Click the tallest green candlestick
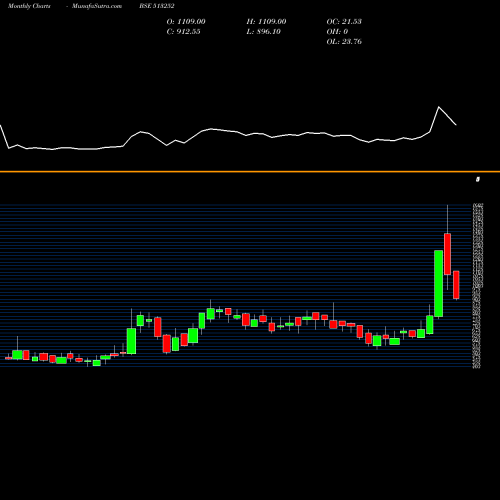500x500 pixels. [439, 283]
